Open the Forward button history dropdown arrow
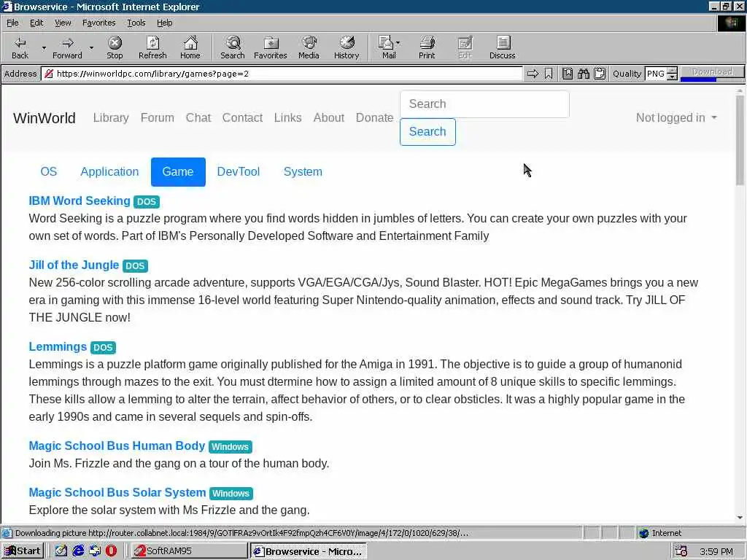Screen dimensions: 747x560 click(x=91, y=47)
